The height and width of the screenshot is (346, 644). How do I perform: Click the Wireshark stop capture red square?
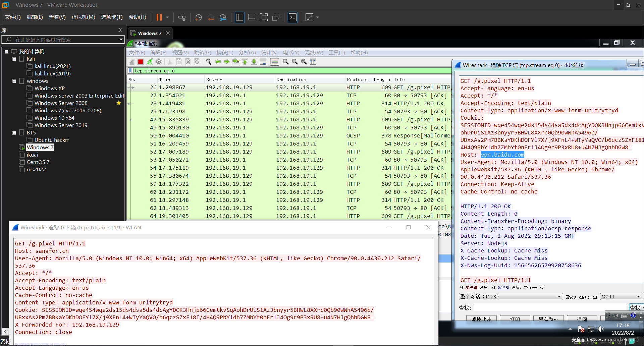coord(141,62)
